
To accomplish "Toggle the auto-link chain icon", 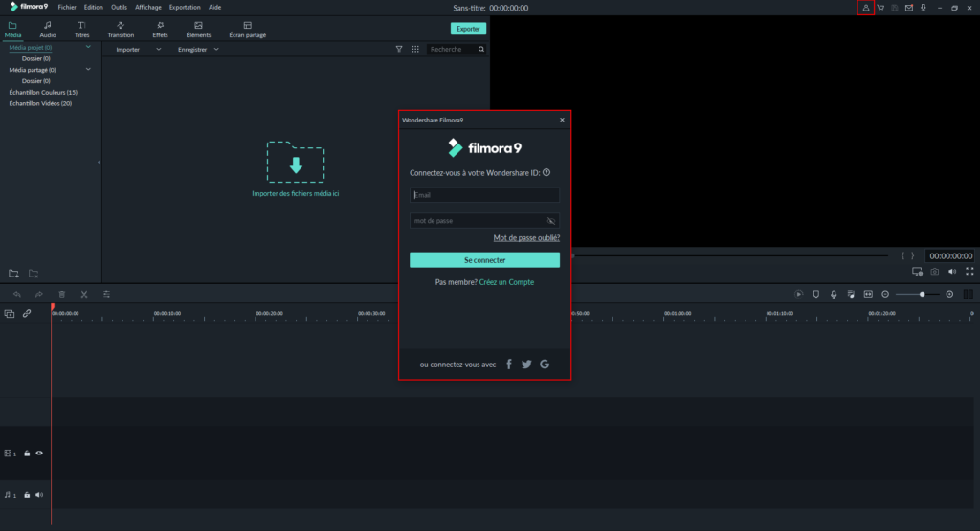I will (x=27, y=313).
